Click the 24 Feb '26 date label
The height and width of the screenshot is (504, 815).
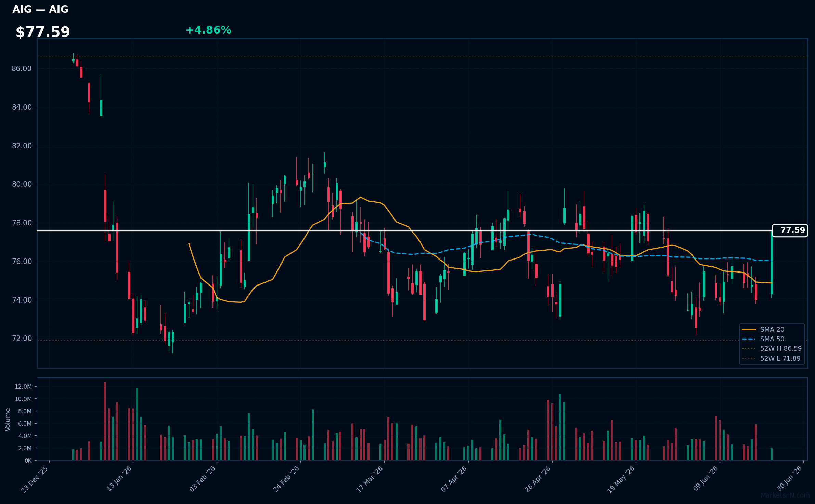[x=286, y=479]
